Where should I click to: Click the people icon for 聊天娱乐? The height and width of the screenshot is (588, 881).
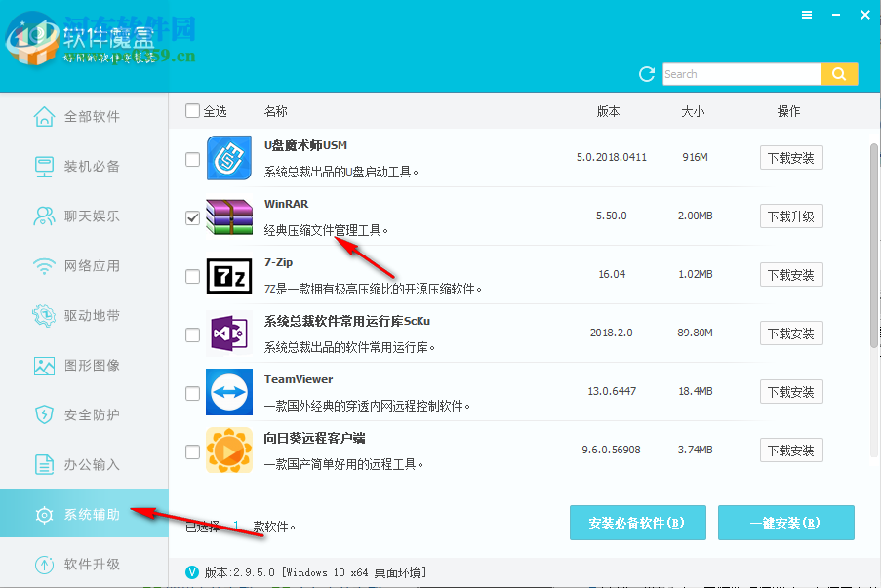(x=44, y=216)
